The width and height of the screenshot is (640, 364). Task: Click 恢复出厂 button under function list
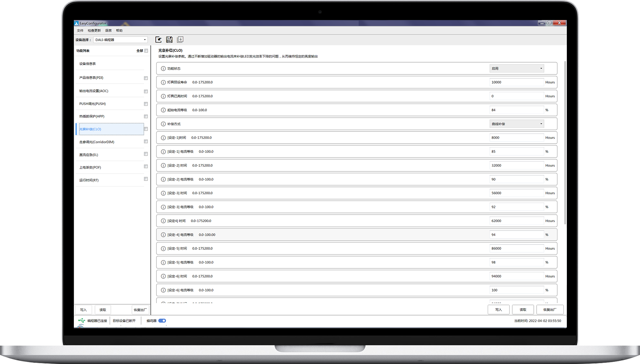click(140, 310)
